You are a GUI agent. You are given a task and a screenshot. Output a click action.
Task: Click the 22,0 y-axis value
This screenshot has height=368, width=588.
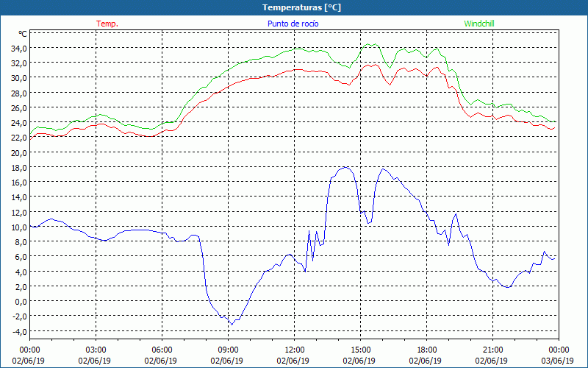19,138
